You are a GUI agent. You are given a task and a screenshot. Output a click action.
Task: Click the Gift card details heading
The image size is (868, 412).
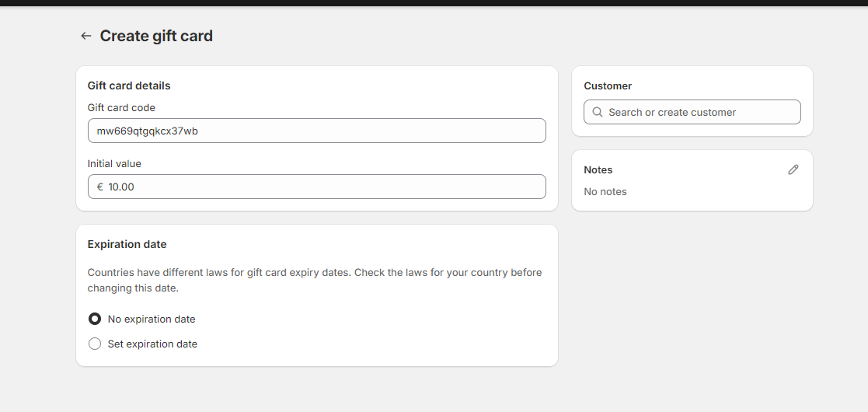coord(129,86)
